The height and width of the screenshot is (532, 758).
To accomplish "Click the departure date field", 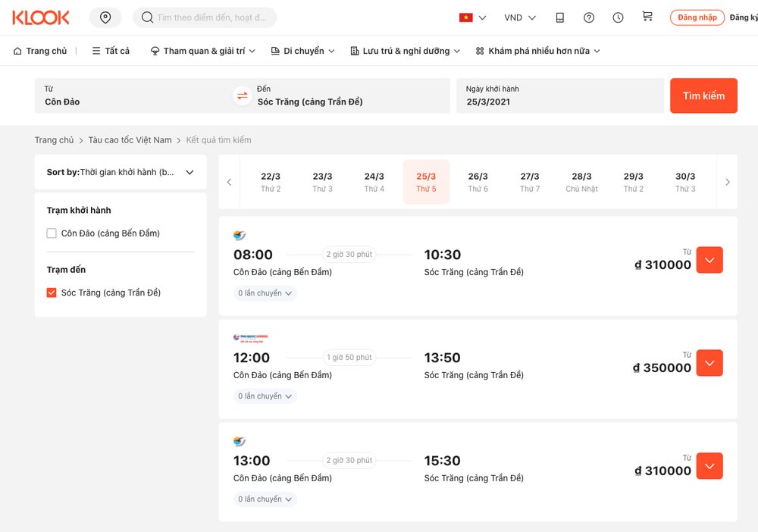I will (x=559, y=95).
